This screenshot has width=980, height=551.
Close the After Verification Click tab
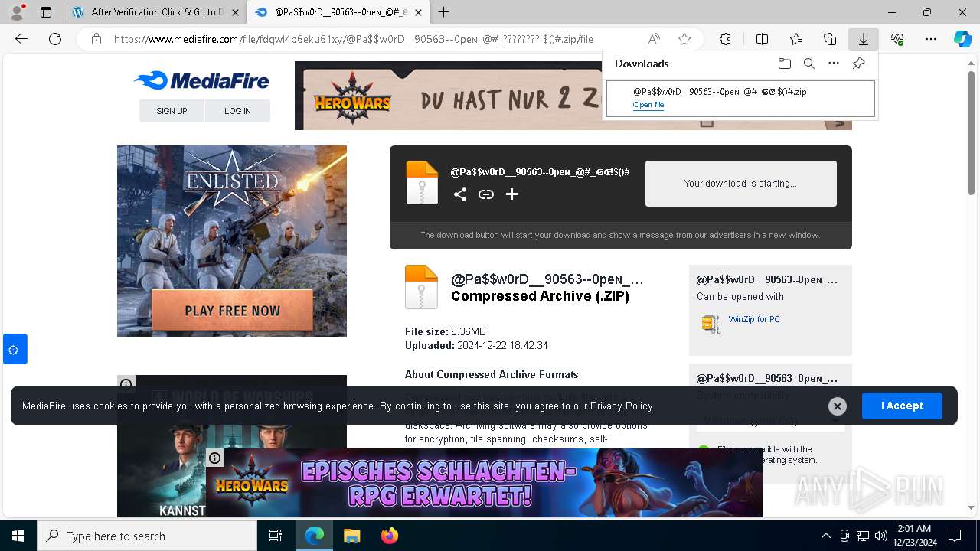pyautogui.click(x=234, y=12)
